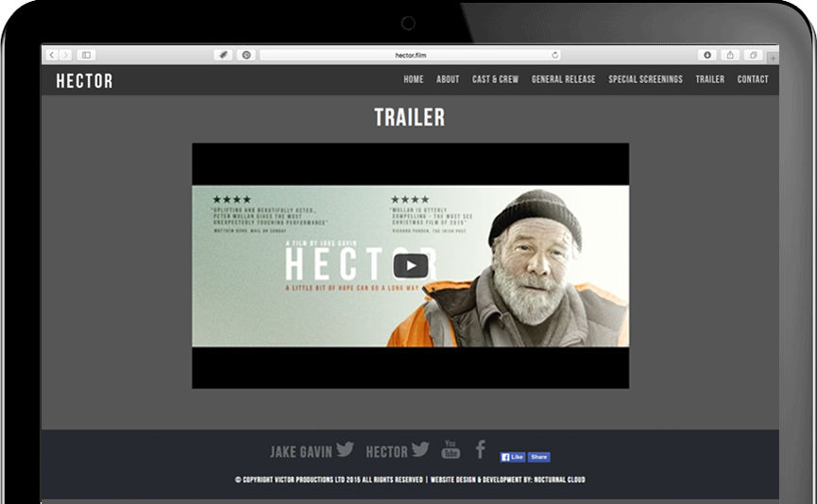
Task: Play the Hector trailer video
Action: click(410, 266)
